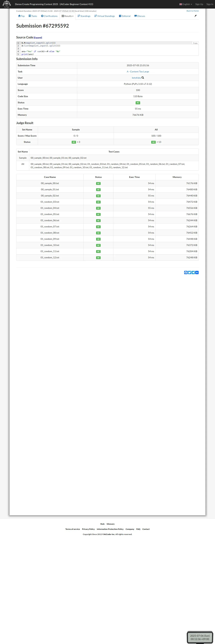Switch to the Standings tab
This screenshot has height=644, width=215.
(84, 16)
